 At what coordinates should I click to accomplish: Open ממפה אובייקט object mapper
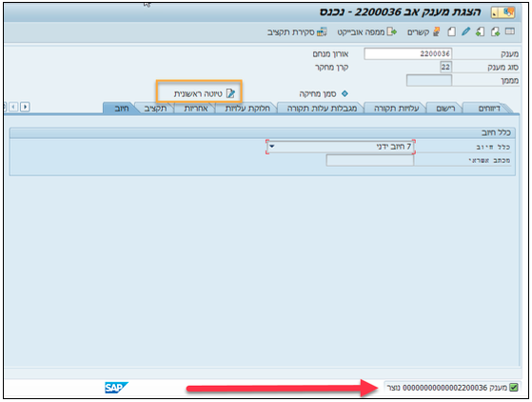click(x=366, y=32)
